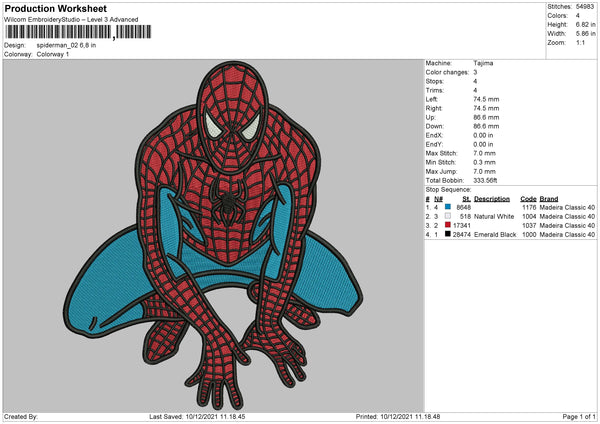Select 'Wilcom EmbroideryStudio – Level 3 Advanced' text
The height and width of the screenshot is (424, 600).
(71, 20)
